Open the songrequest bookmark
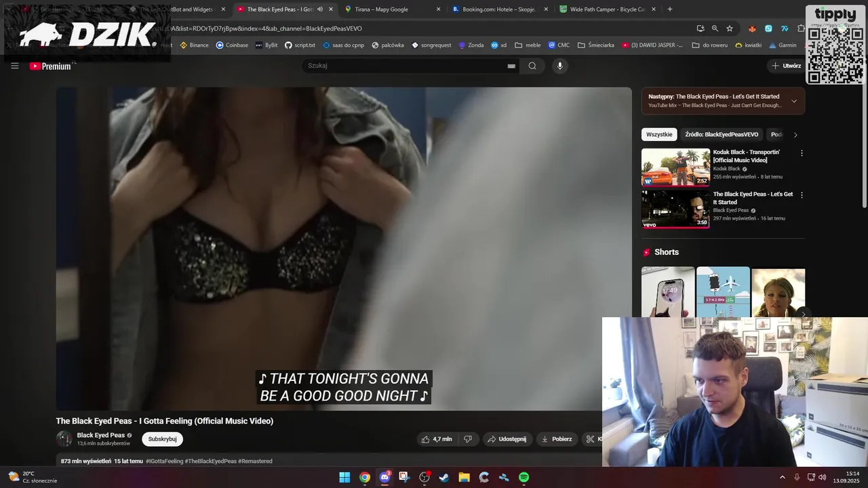The image size is (868, 488). [431, 45]
